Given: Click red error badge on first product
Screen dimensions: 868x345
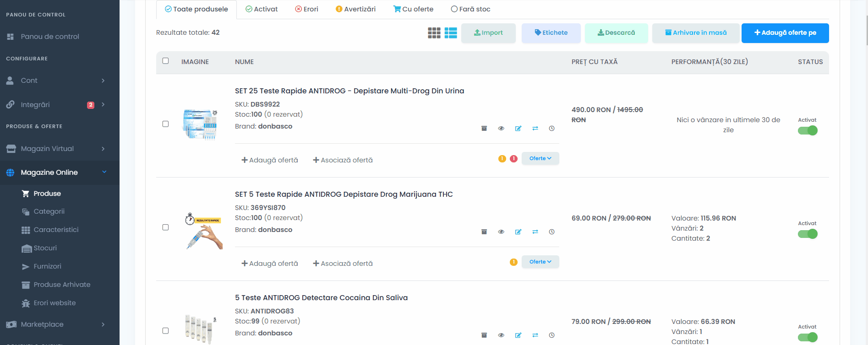Looking at the screenshot, I should (513, 159).
